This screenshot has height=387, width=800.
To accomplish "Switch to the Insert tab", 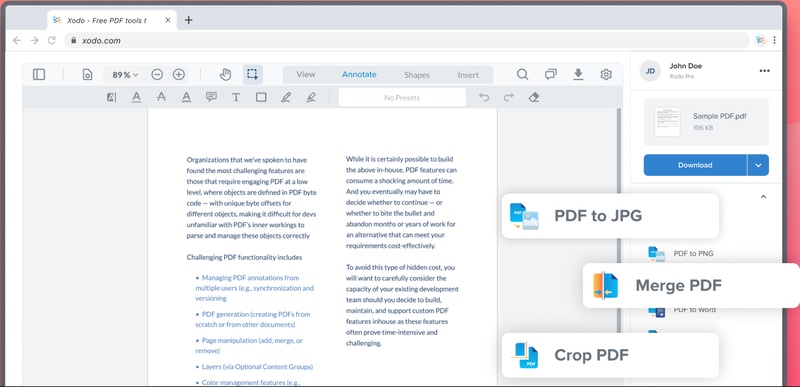I will [x=468, y=75].
